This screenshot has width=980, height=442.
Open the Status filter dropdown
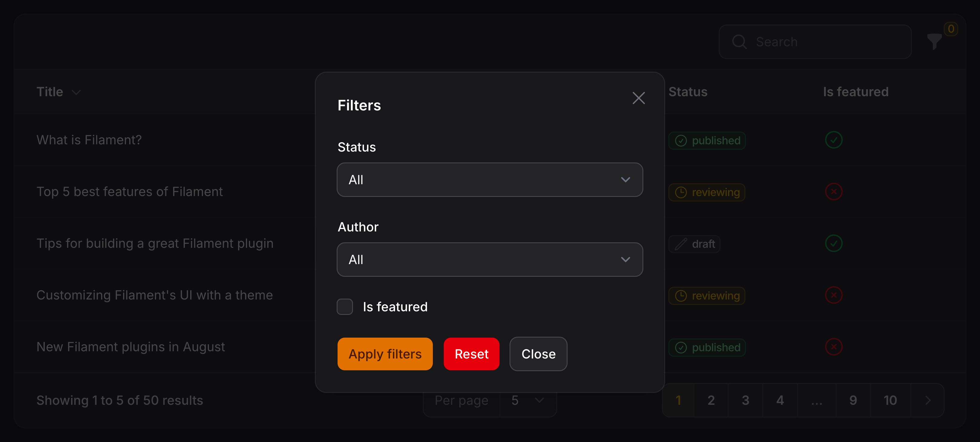point(490,179)
